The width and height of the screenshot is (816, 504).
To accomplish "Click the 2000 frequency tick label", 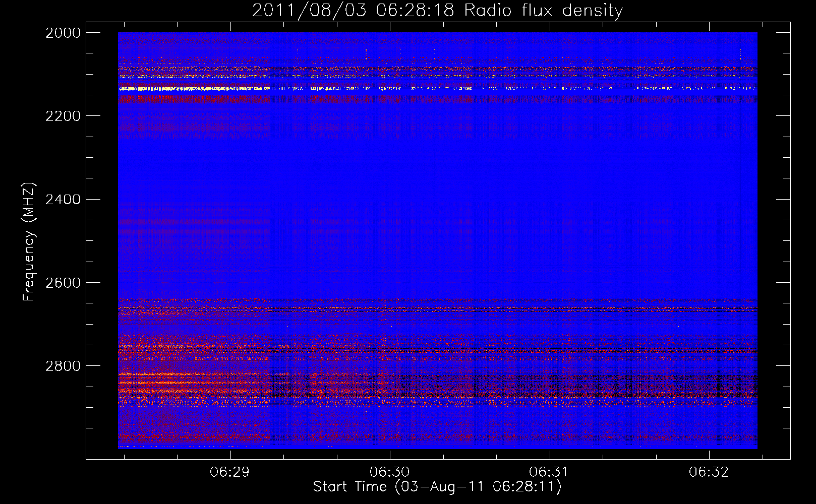I will [x=63, y=33].
